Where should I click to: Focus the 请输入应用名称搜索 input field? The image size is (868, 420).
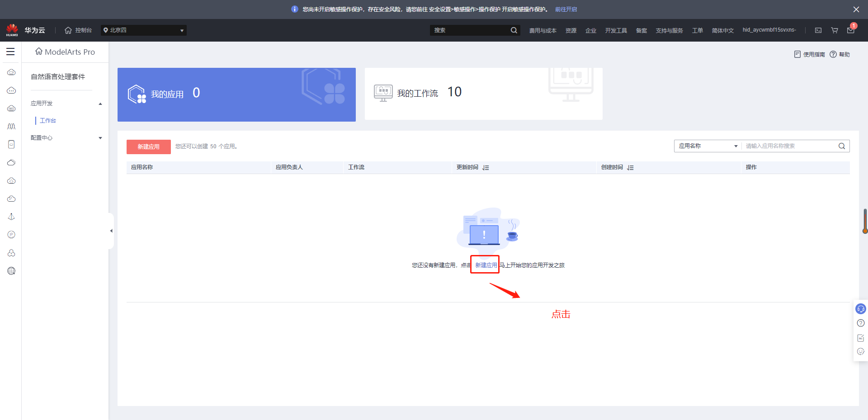(789, 146)
